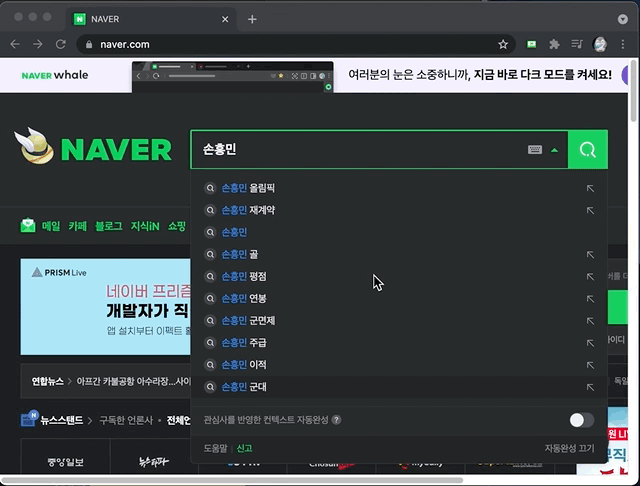640x486 pixels.
Task: Open the on-screen keyboard icon in search box
Action: [535, 150]
